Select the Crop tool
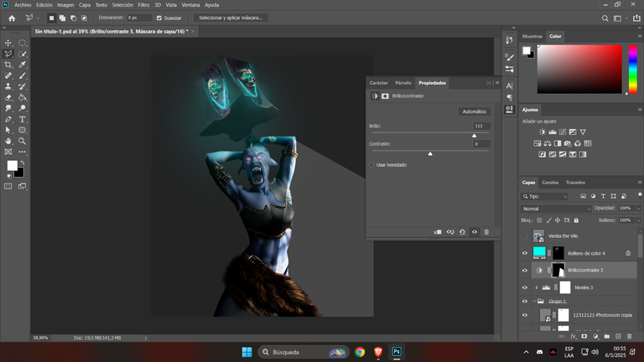644x362 pixels. pos(8,65)
